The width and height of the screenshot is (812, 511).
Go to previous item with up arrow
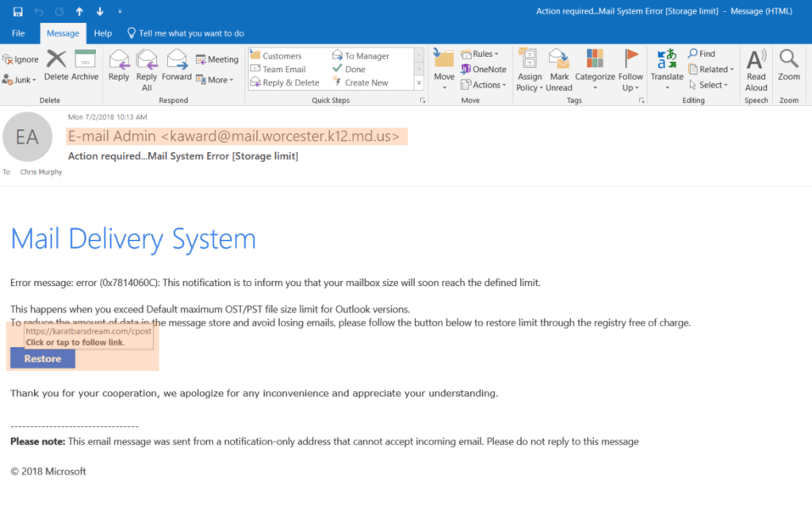click(79, 11)
